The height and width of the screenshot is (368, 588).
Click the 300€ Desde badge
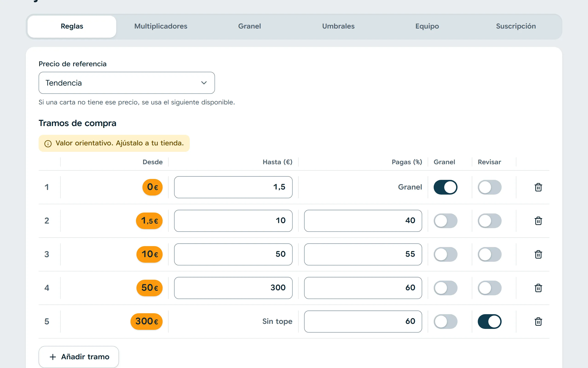147,322
